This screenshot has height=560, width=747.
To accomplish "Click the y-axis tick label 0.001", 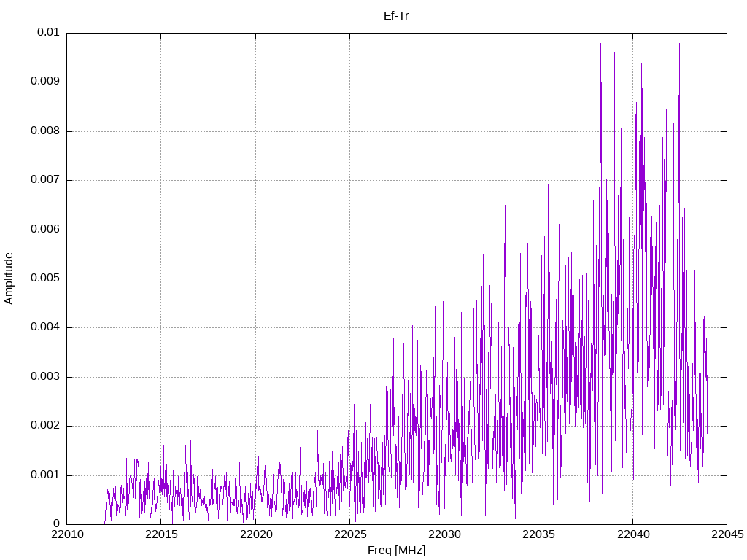I will click(45, 475).
